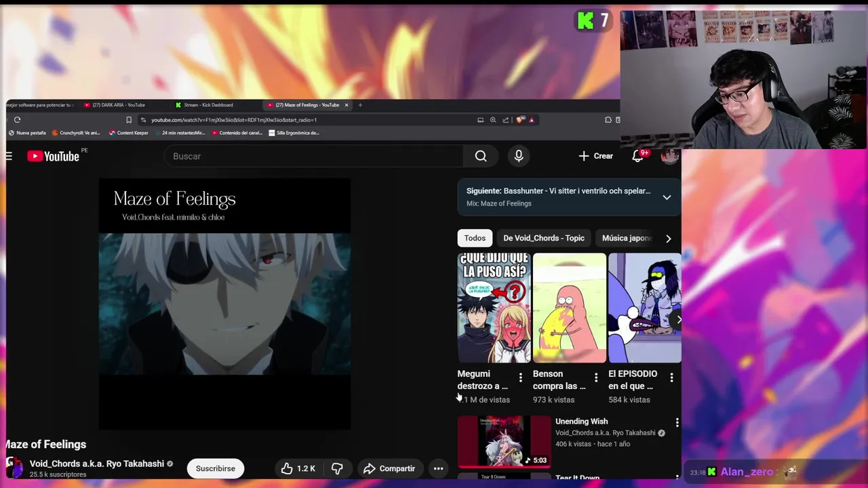Open the 24 min restantes bookmark
This screenshot has height=488, width=868.
pyautogui.click(x=180, y=133)
